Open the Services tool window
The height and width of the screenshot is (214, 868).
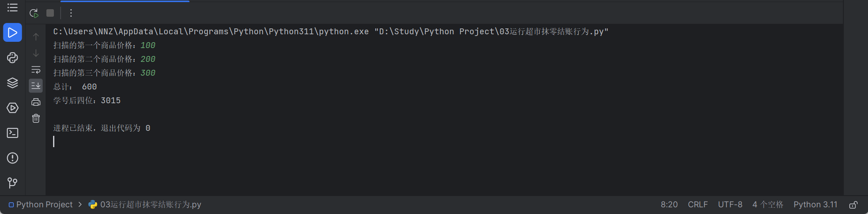point(13,108)
